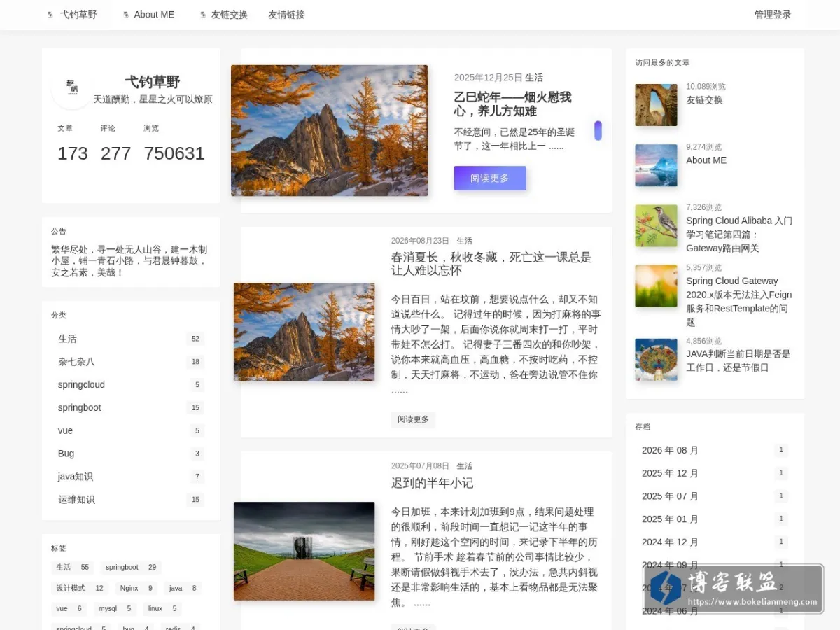The image size is (840, 630).
Task: Click the linux 5 tag chip
Action: point(162,609)
